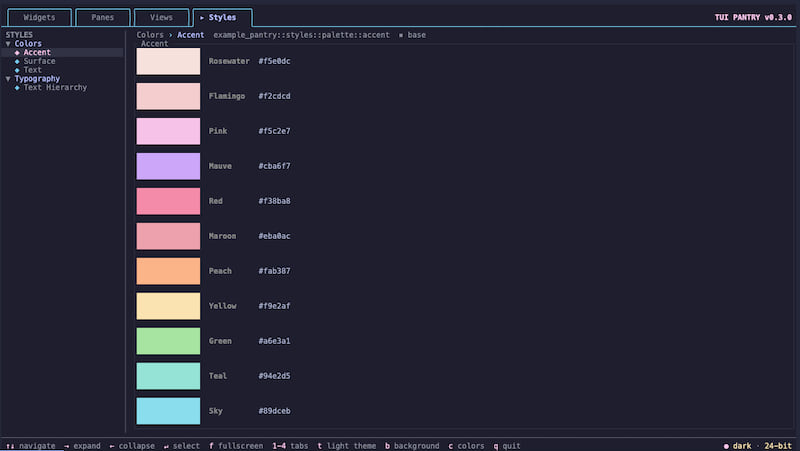Screen dimensions: 800x451
Task: Click the Rosewater color name
Action: [x=229, y=61]
